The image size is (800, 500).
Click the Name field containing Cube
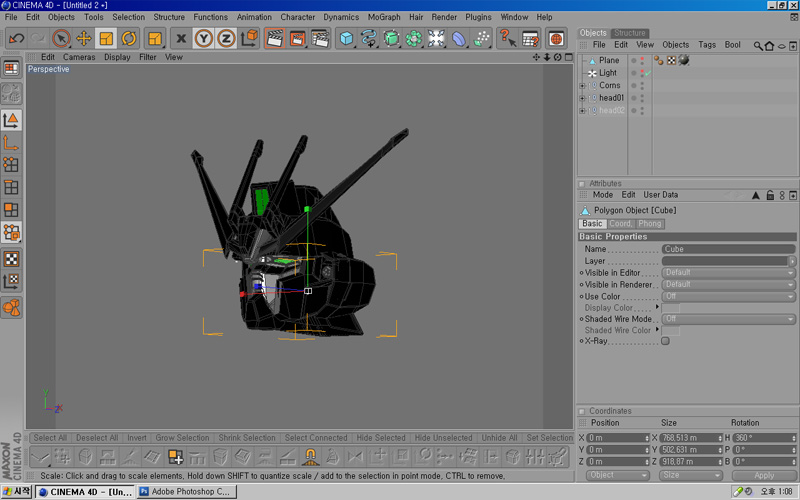[x=729, y=249]
